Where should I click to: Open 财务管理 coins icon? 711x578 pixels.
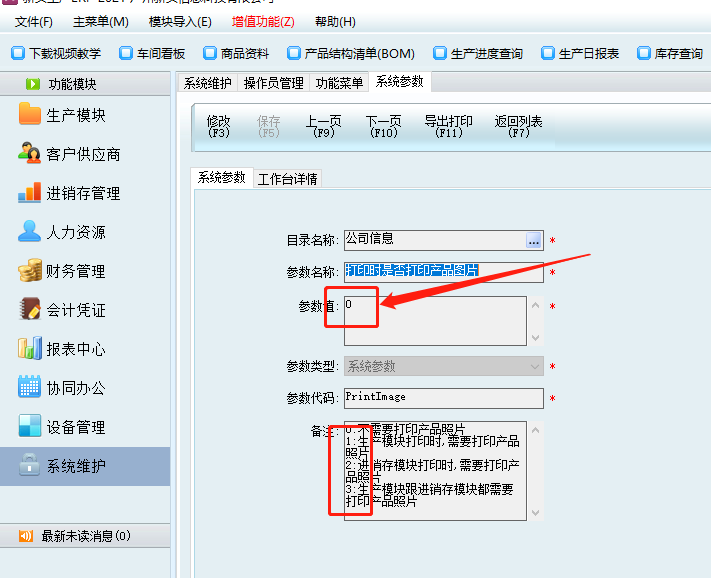tap(29, 271)
